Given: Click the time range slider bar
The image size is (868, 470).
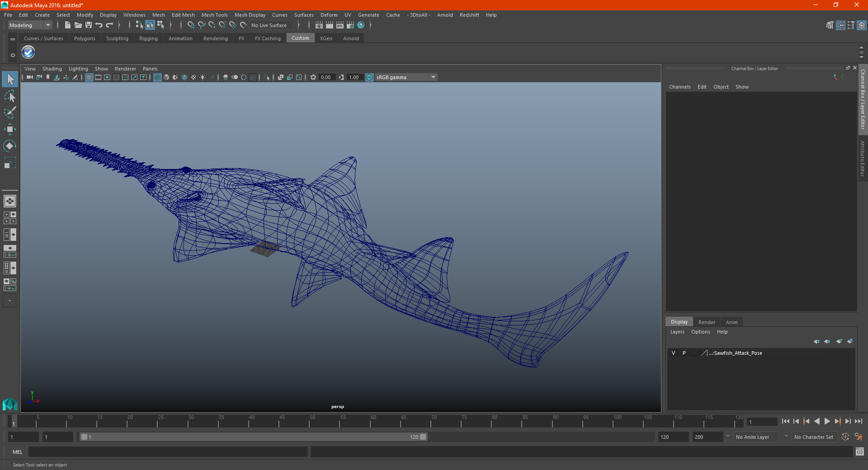Looking at the screenshot, I should pos(253,437).
